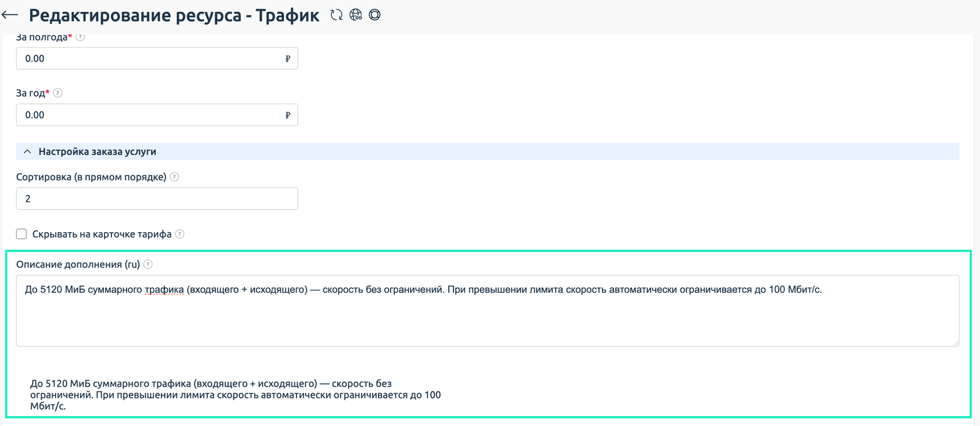Focus the 'За полгода' price field
The width and height of the screenshot is (980, 426).
point(150,59)
